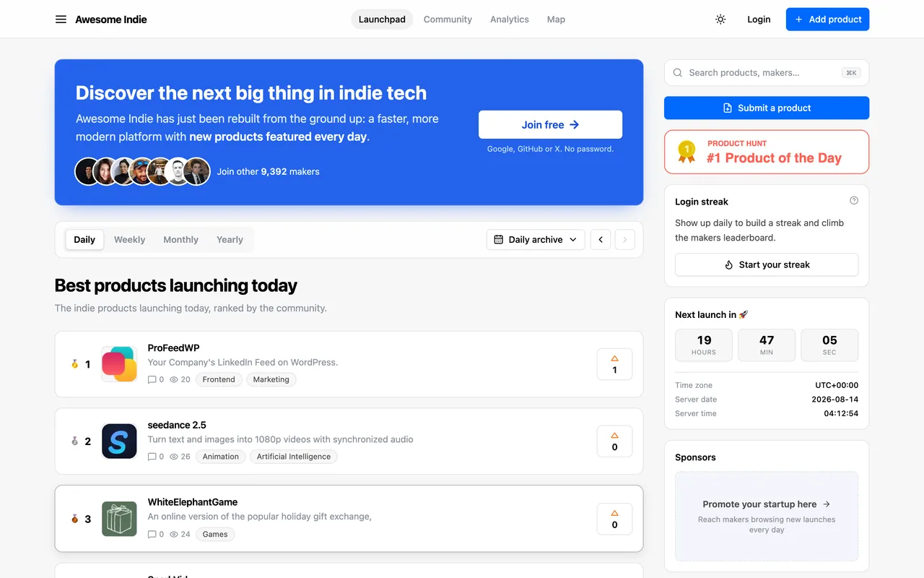The height and width of the screenshot is (578, 924).
Task: Click the file icon on Submit a product
Action: (x=728, y=108)
